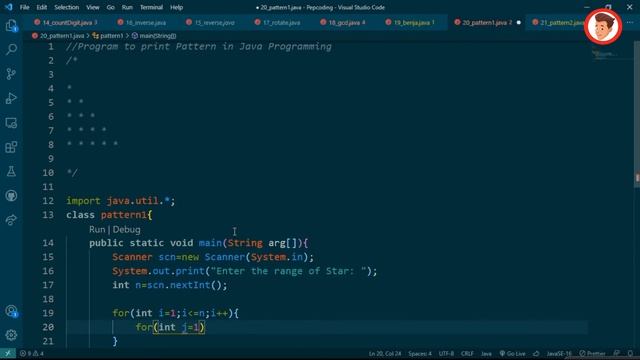Switch to the 16_inverse.java tab
This screenshot has height=360, width=640.
[x=146, y=22]
